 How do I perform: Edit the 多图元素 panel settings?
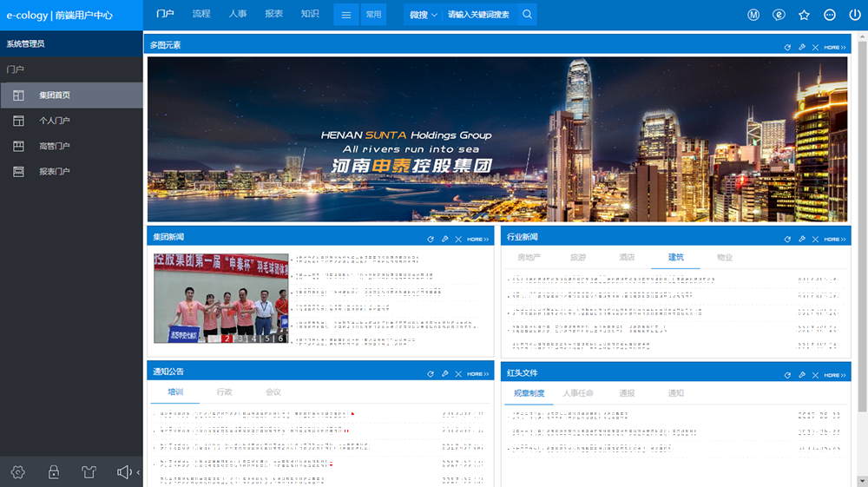(801, 48)
